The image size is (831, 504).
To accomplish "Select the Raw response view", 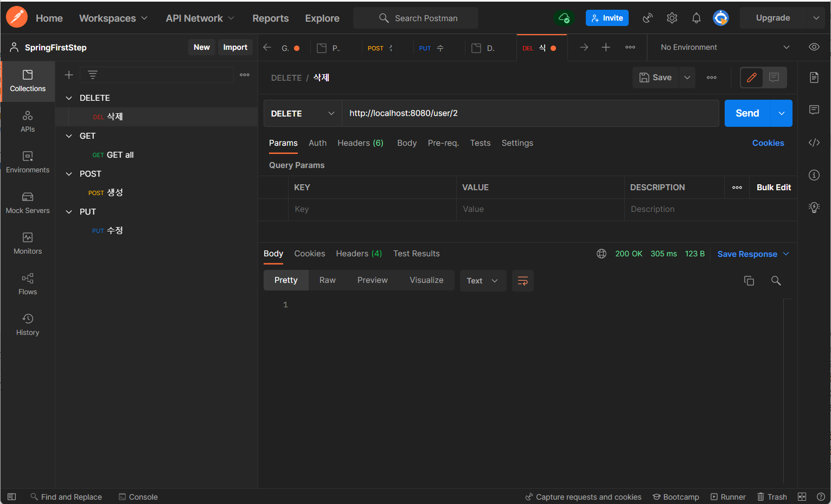I will click(x=328, y=280).
